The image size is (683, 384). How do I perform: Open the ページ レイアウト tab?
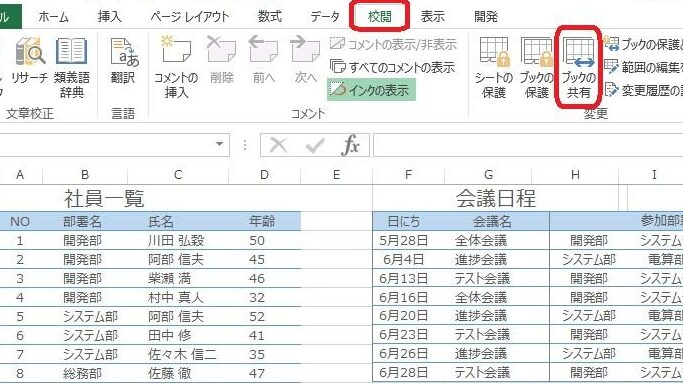coord(189,17)
